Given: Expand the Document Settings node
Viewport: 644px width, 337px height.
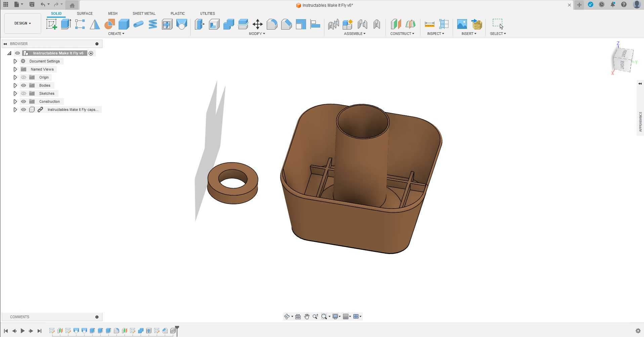Looking at the screenshot, I should [15, 61].
